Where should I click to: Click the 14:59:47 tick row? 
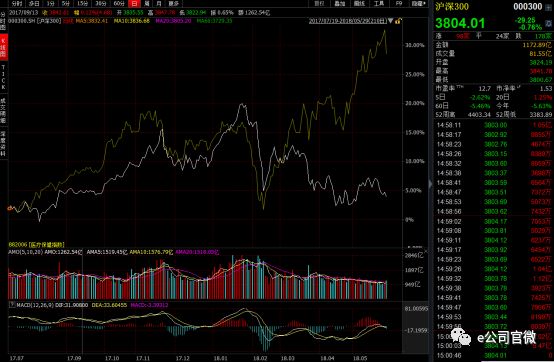click(493, 307)
